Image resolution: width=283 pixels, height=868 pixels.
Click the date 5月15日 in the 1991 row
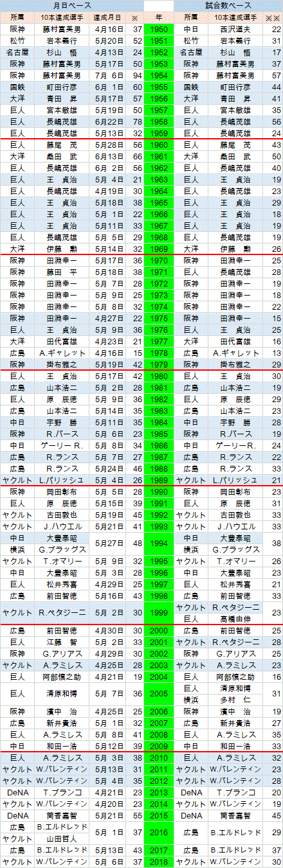(109, 504)
